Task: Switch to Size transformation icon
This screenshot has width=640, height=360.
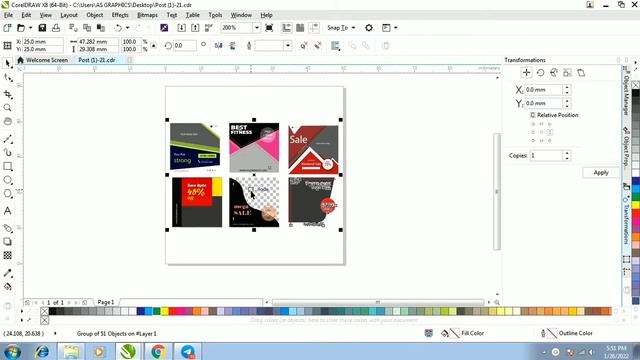Action: point(567,73)
